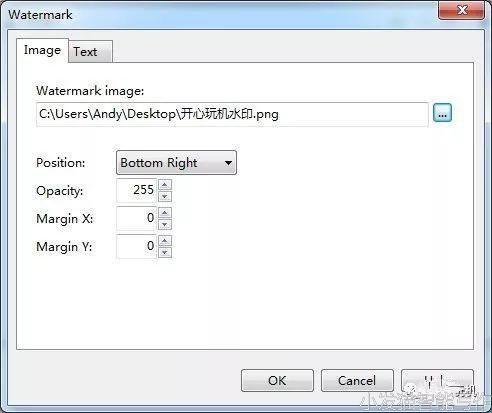The height and width of the screenshot is (413, 492).
Task: Decrease Margin X with the down arrow
Action: (x=165, y=224)
